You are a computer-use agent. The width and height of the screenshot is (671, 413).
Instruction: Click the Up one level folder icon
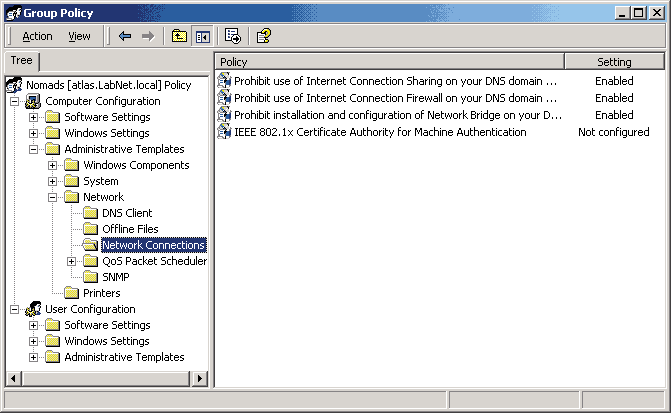click(179, 36)
